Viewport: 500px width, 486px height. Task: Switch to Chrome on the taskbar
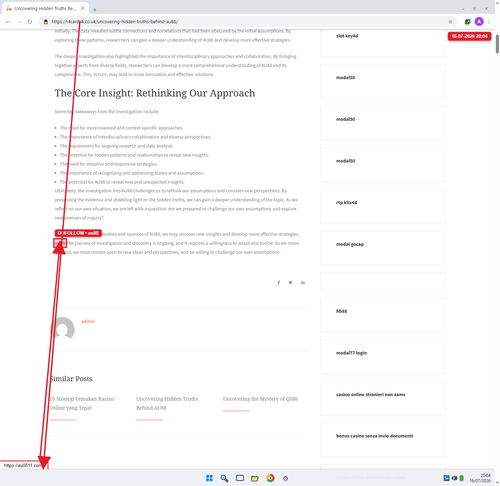pyautogui.click(x=270, y=478)
